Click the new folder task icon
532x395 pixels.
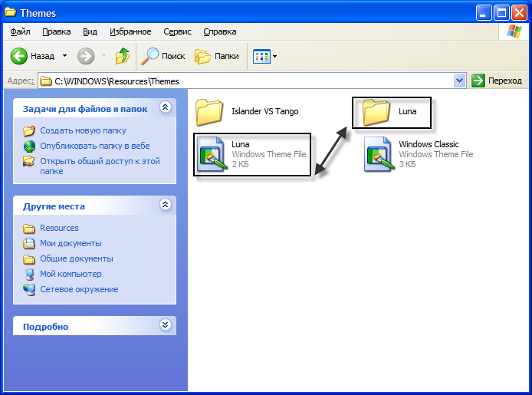pyautogui.click(x=29, y=130)
